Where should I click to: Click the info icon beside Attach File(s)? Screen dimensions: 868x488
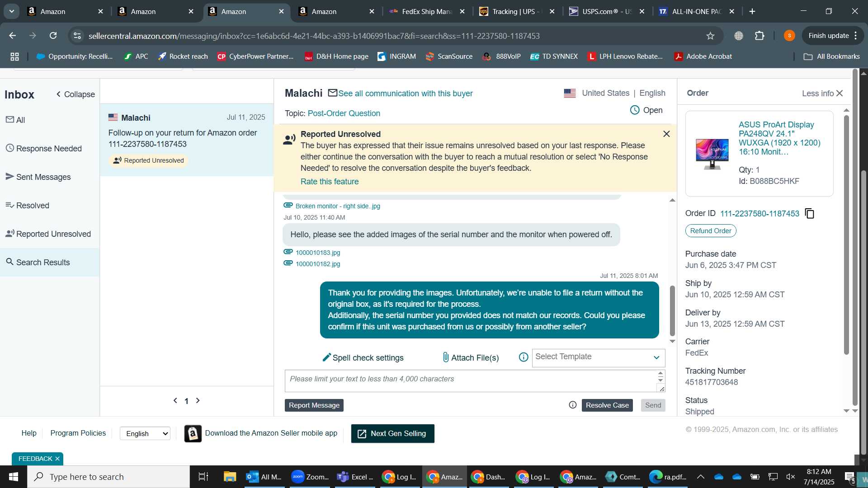tap(524, 357)
